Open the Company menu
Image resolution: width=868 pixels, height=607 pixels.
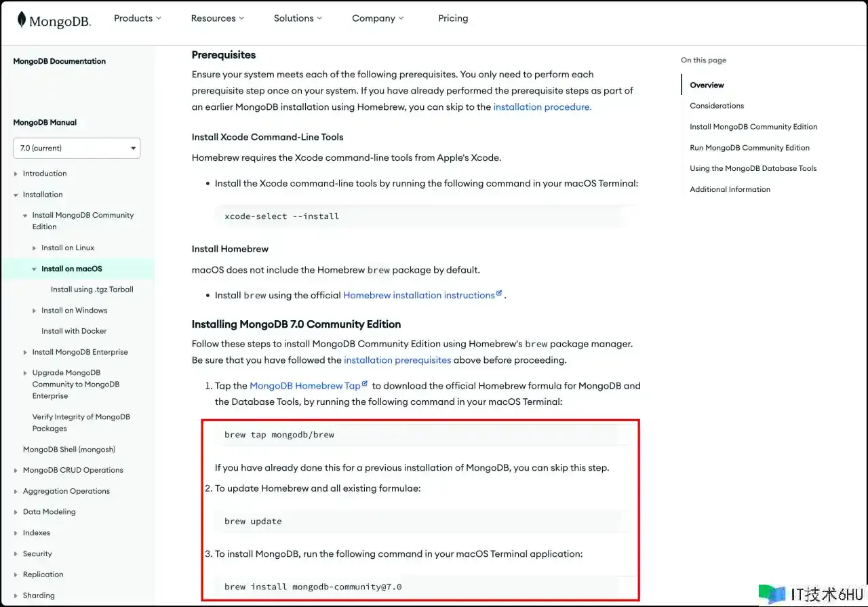[x=378, y=18]
